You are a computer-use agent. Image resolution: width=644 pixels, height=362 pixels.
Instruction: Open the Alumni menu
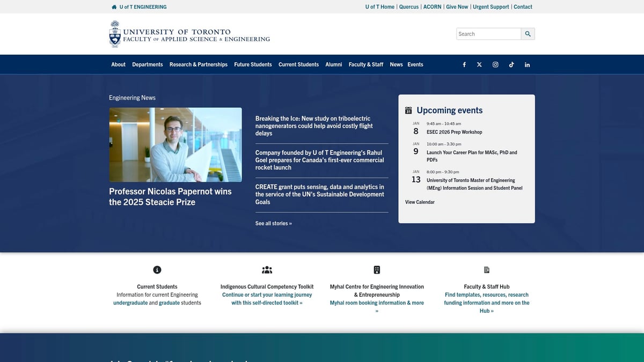(x=334, y=64)
